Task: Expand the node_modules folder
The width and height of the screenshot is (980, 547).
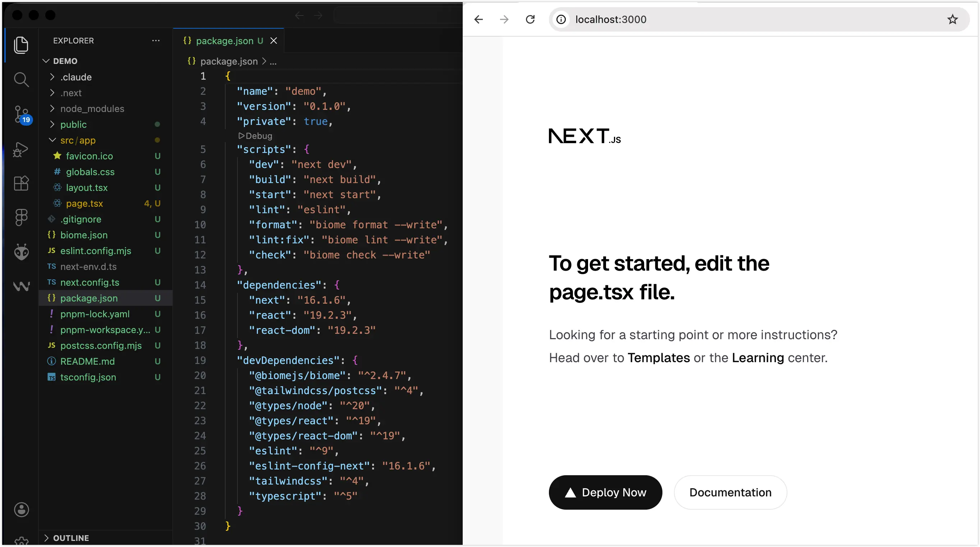Action: click(x=92, y=109)
